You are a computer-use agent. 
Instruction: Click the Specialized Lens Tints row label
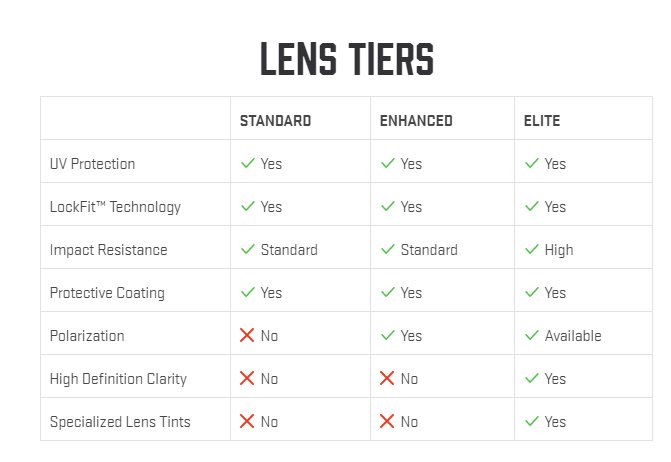click(x=120, y=422)
